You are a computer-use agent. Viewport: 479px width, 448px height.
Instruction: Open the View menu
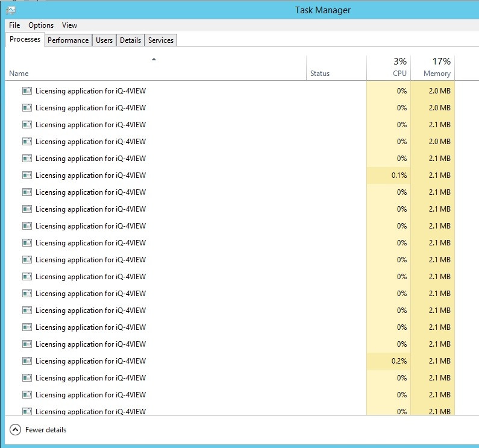click(69, 25)
